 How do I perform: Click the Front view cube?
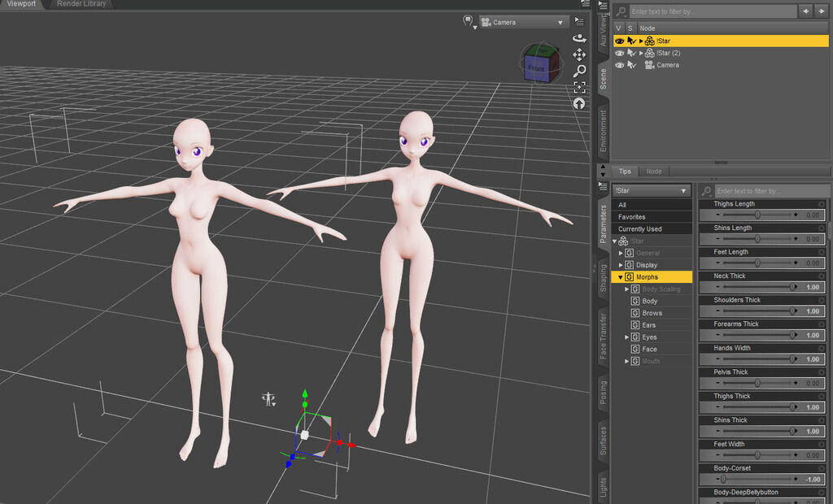536,69
